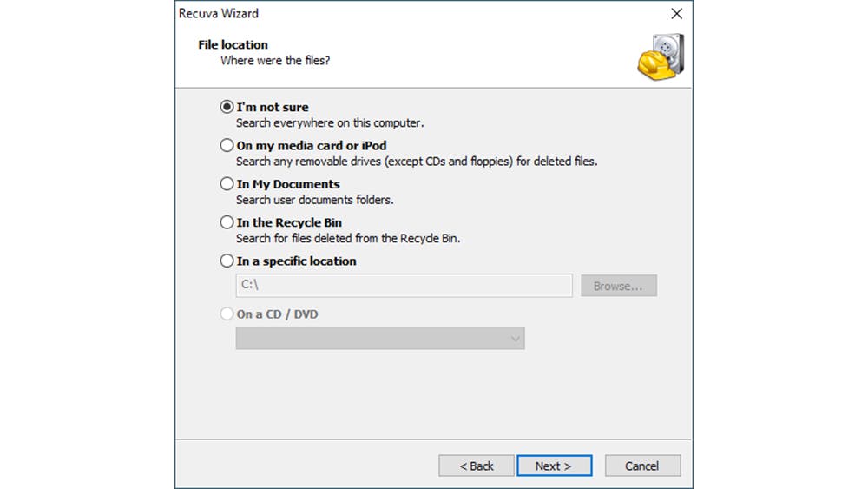The height and width of the screenshot is (489, 868).
Task: Click "Search for files deleted from Recycle Bin" text
Action: pos(347,238)
